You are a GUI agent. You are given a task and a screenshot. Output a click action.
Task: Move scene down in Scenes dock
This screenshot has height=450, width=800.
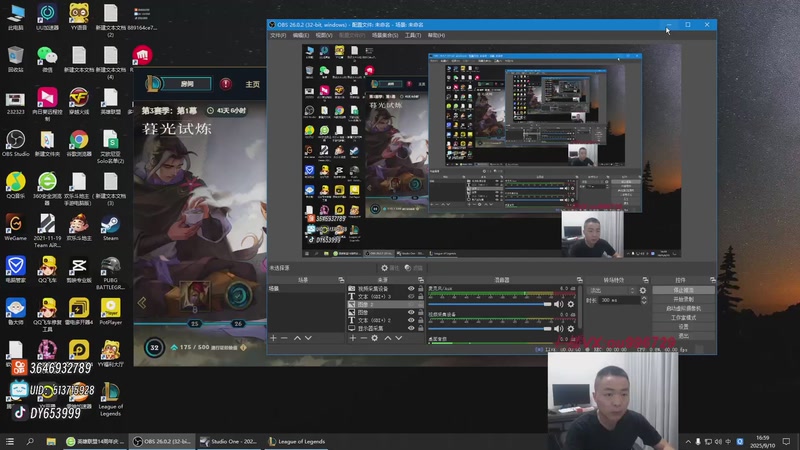pyautogui.click(x=308, y=338)
